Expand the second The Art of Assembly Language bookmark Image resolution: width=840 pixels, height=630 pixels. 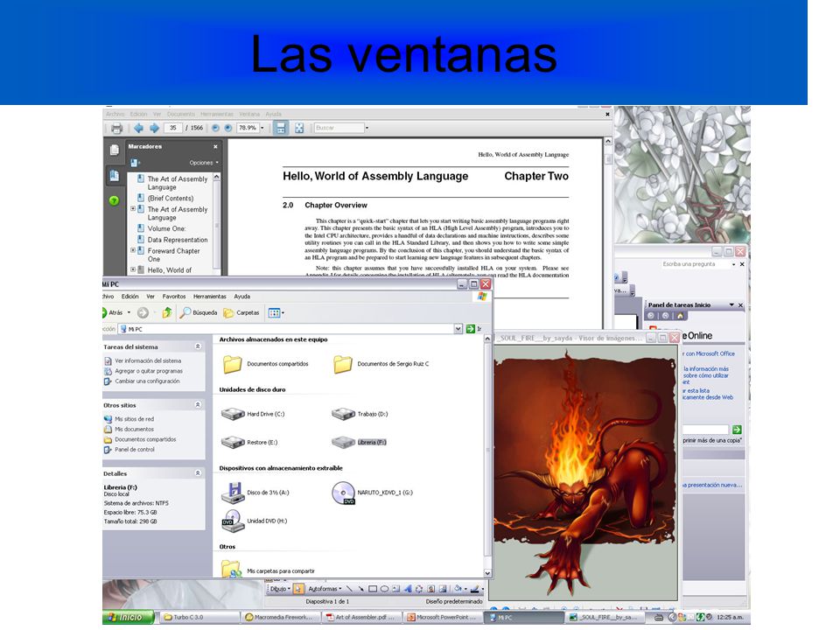click(x=133, y=209)
